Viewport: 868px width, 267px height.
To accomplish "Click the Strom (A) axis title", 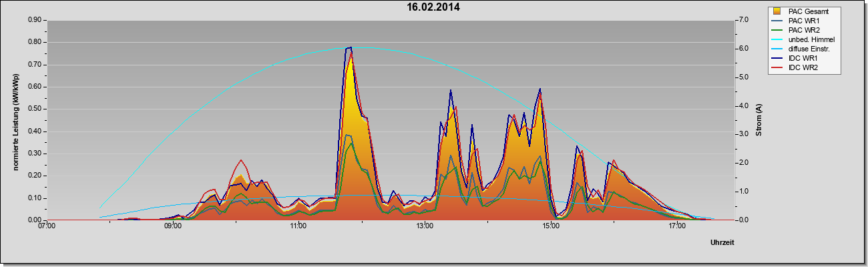I will tap(759, 120).
